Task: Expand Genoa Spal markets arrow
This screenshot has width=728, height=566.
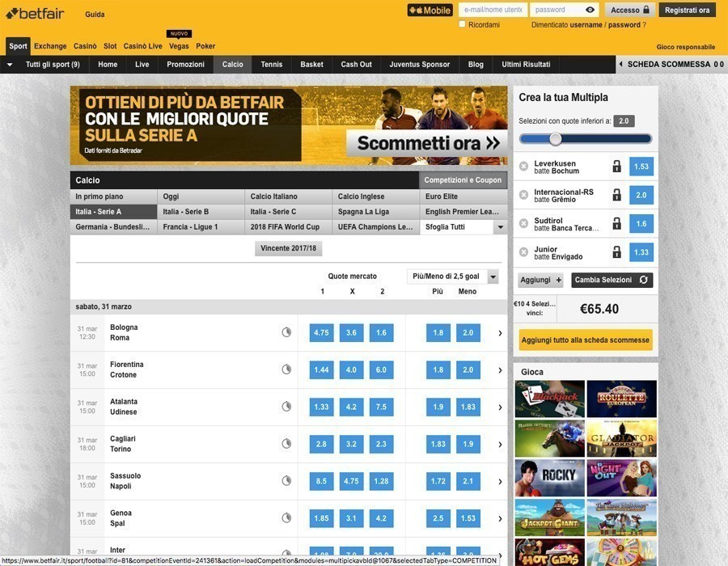Action: coord(500,518)
